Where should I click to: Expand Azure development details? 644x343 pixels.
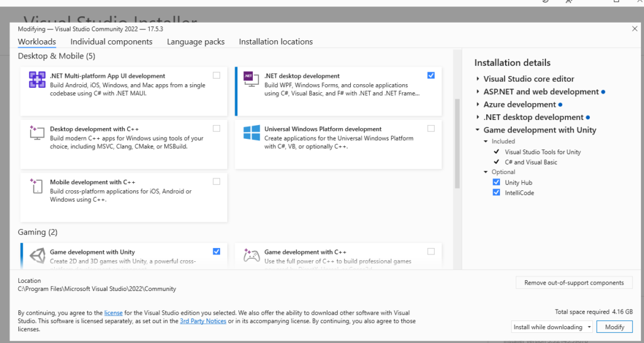click(478, 104)
